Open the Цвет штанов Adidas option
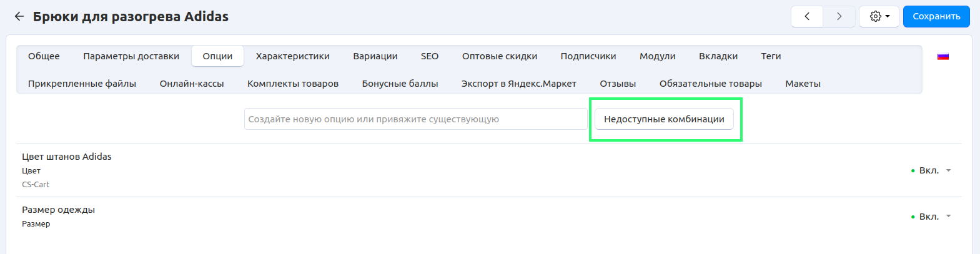This screenshot has height=254, width=980. [x=67, y=157]
